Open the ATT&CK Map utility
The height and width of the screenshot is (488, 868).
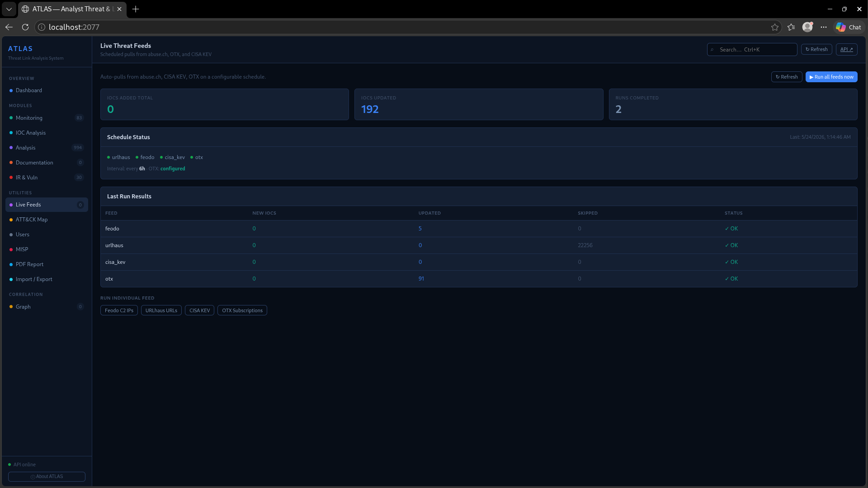[47, 220]
